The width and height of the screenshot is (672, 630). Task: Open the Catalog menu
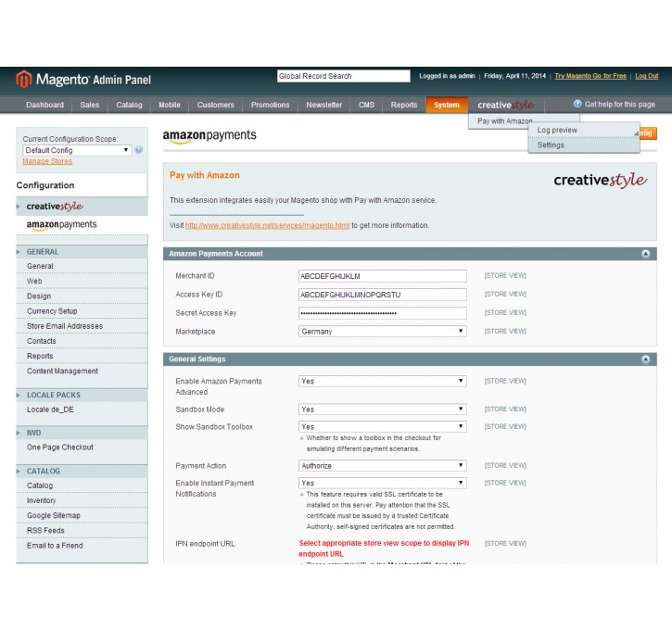click(129, 105)
